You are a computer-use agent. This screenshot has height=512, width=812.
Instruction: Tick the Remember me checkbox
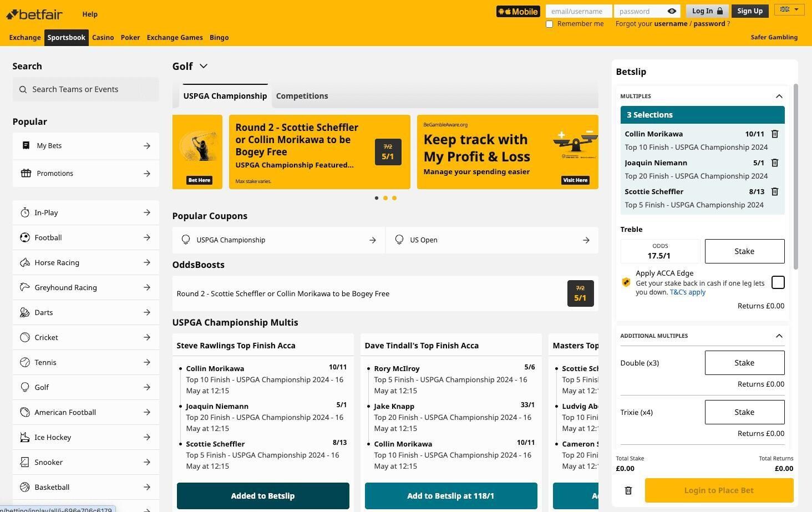pyautogui.click(x=550, y=24)
